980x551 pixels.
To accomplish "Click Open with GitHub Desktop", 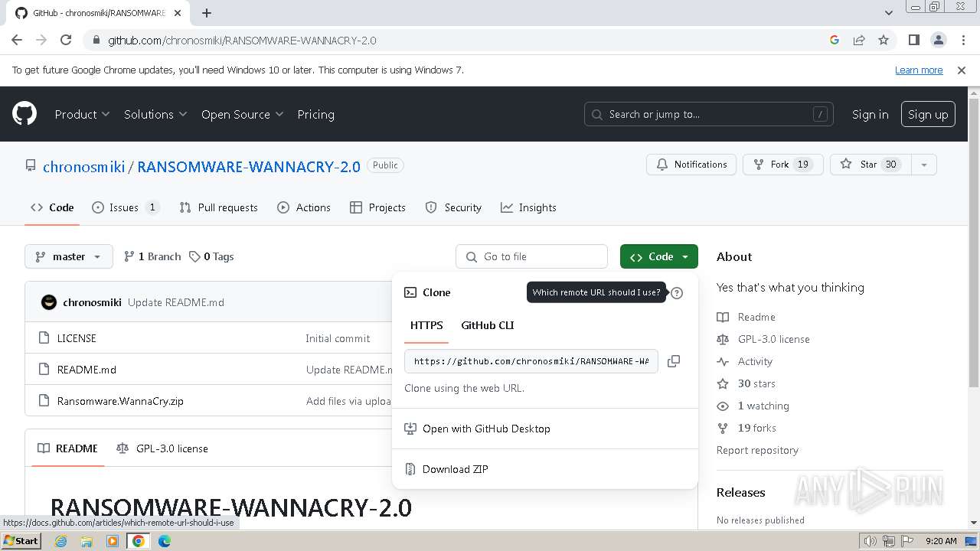I will click(x=545, y=429).
